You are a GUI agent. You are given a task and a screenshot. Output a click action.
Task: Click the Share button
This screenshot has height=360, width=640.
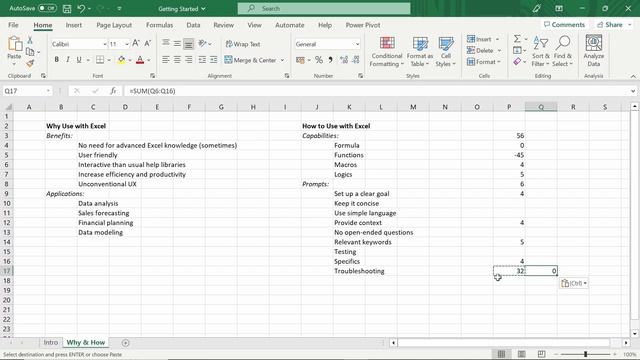pyautogui.click(x=613, y=24)
